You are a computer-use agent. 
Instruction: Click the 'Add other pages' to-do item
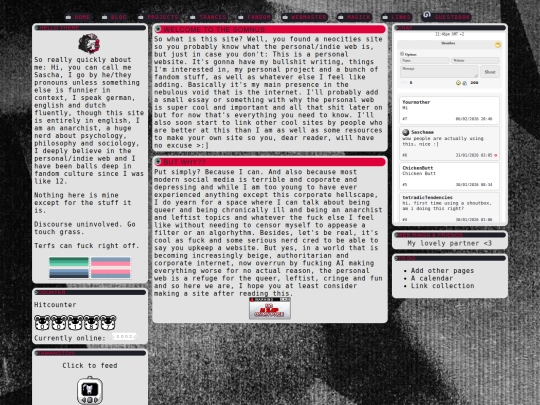click(442, 271)
